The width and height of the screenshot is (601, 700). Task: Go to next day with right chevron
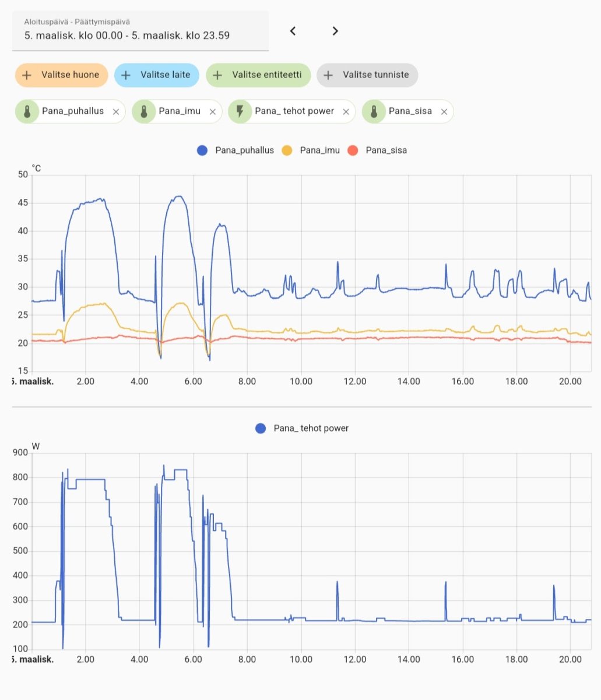(x=335, y=31)
